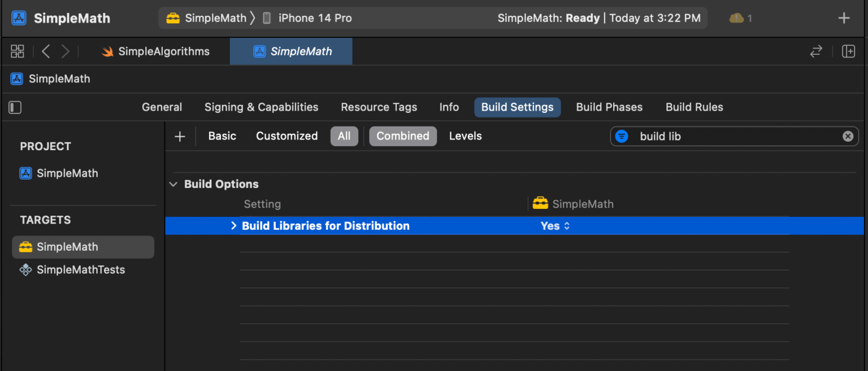Open the SimpleMath scheme selector
The image size is (868, 371).
[x=206, y=18]
